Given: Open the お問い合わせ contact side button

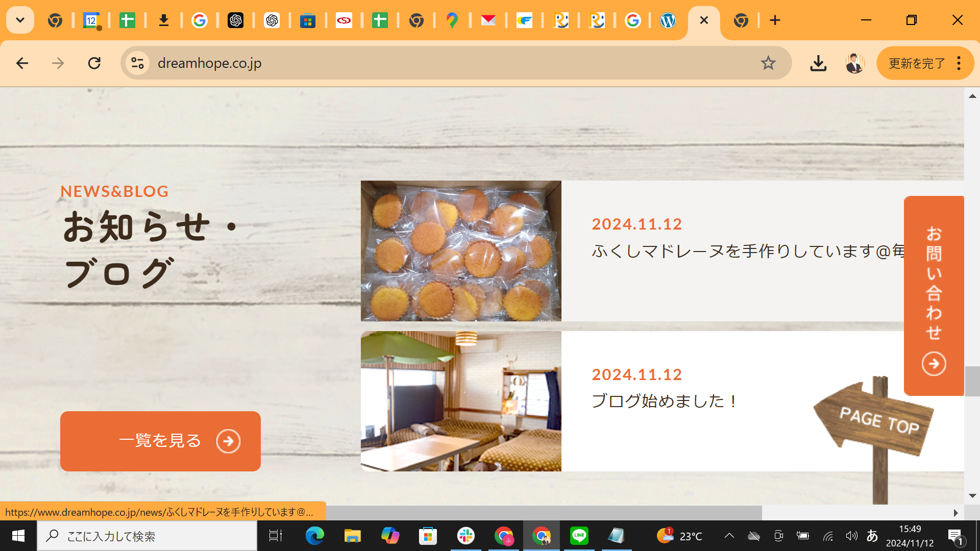Looking at the screenshot, I should pyautogui.click(x=934, y=295).
